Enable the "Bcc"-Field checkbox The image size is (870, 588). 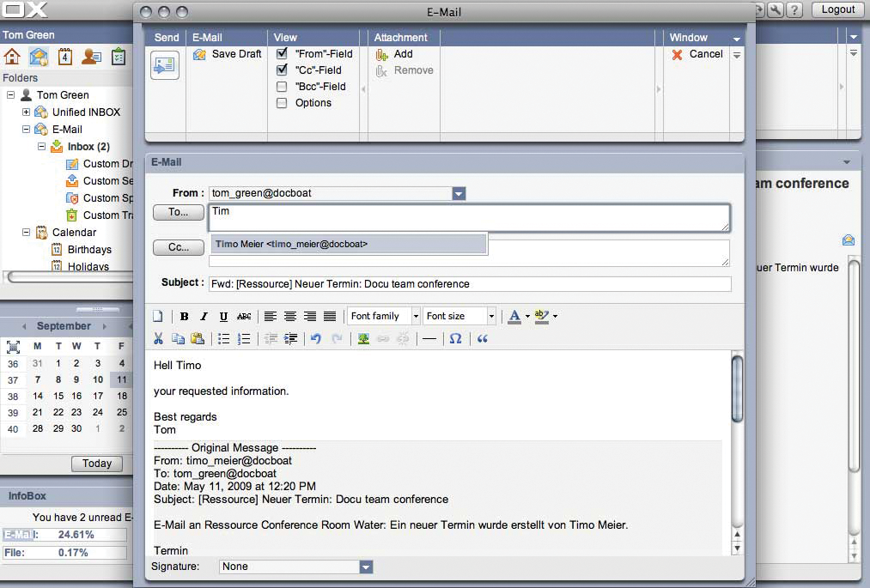pyautogui.click(x=282, y=87)
